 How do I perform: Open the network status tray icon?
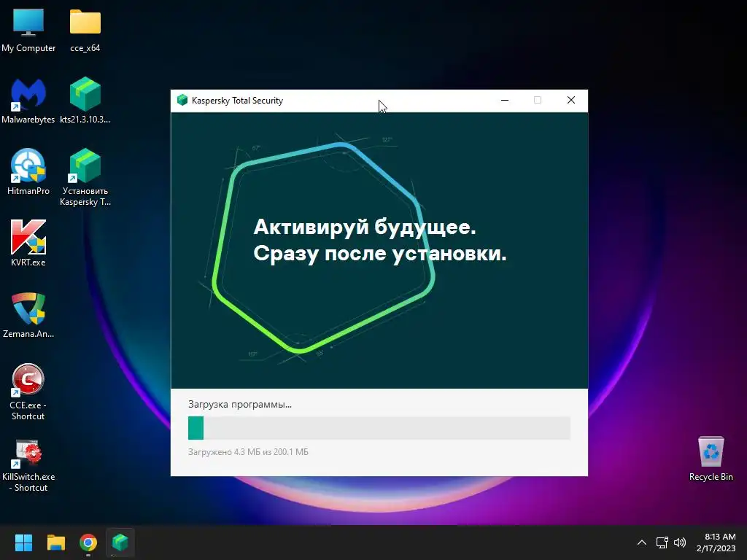662,542
